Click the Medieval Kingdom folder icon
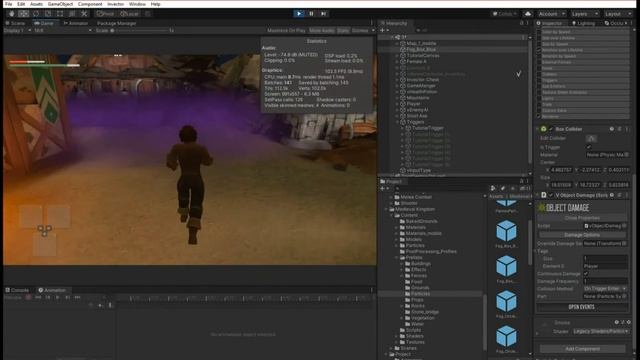Viewport: 640px width, 360px height. coord(391,209)
